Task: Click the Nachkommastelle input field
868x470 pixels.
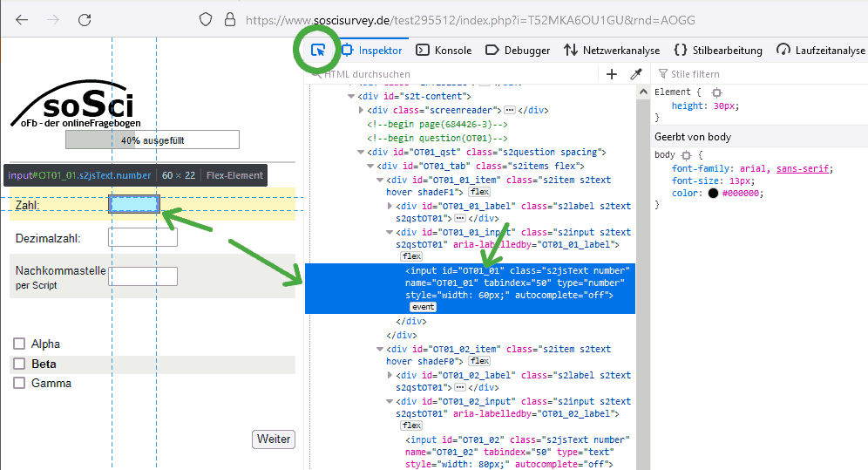Action: tap(143, 276)
